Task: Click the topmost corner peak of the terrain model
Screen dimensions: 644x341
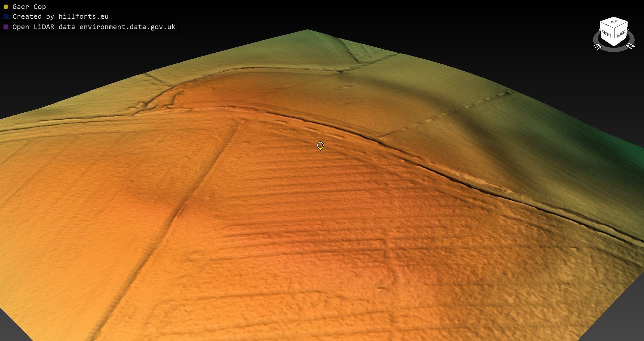Action: click(308, 30)
